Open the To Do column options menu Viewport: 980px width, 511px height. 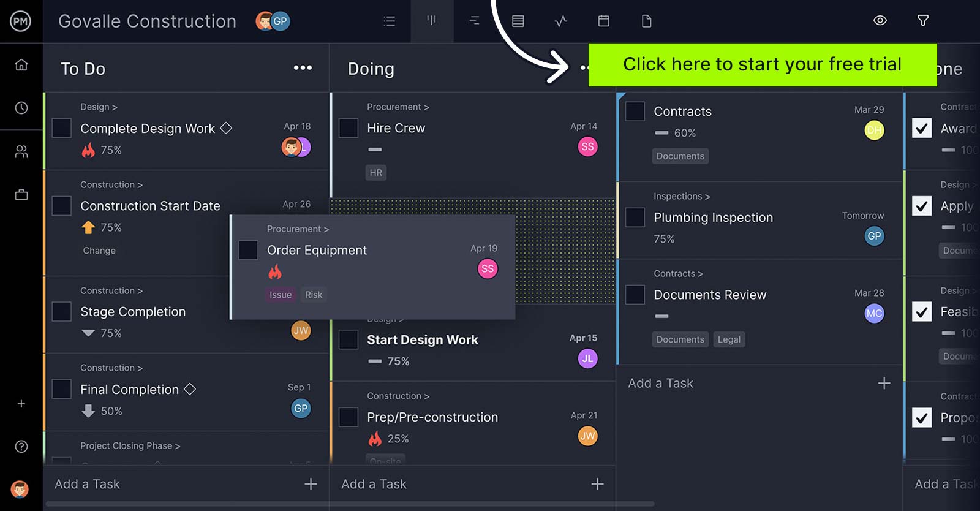click(x=303, y=68)
